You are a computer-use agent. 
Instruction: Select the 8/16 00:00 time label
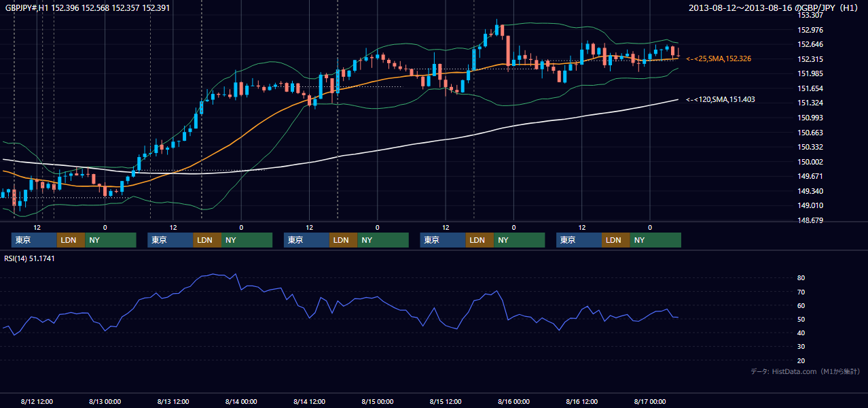point(513,401)
